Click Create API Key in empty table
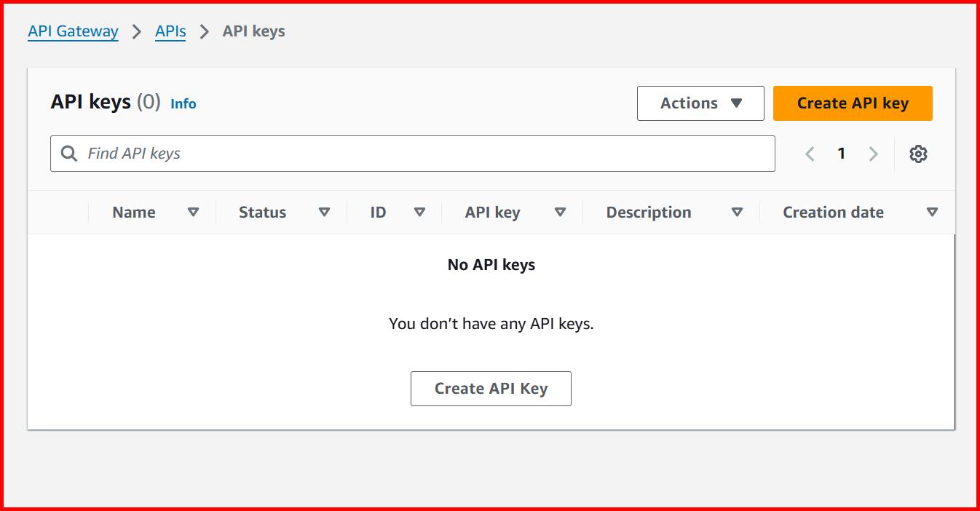The width and height of the screenshot is (980, 511). 491,389
